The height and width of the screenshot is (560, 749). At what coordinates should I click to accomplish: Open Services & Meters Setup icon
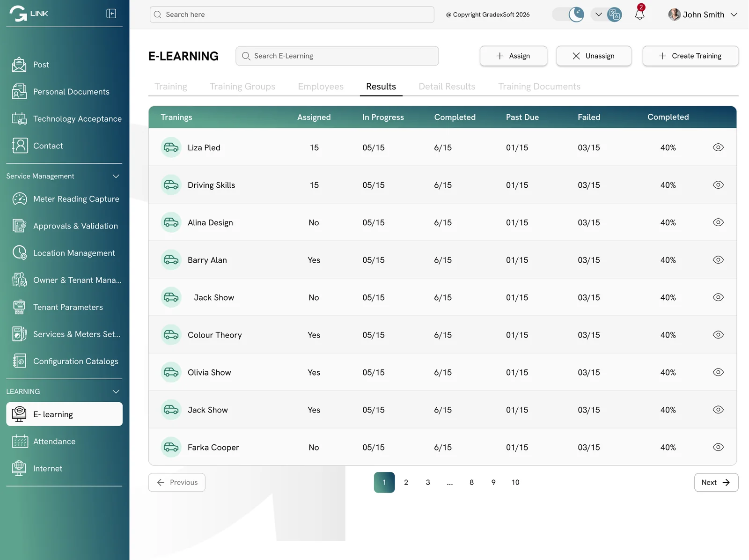coord(19,334)
